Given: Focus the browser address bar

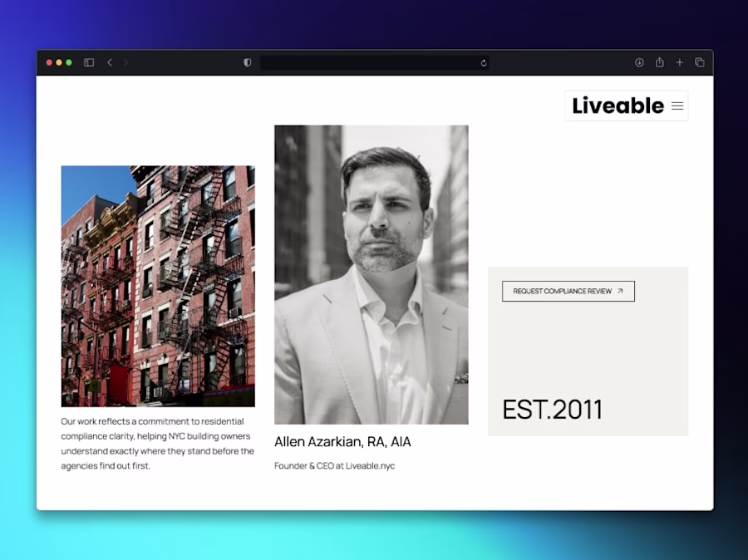Looking at the screenshot, I should pos(375,63).
